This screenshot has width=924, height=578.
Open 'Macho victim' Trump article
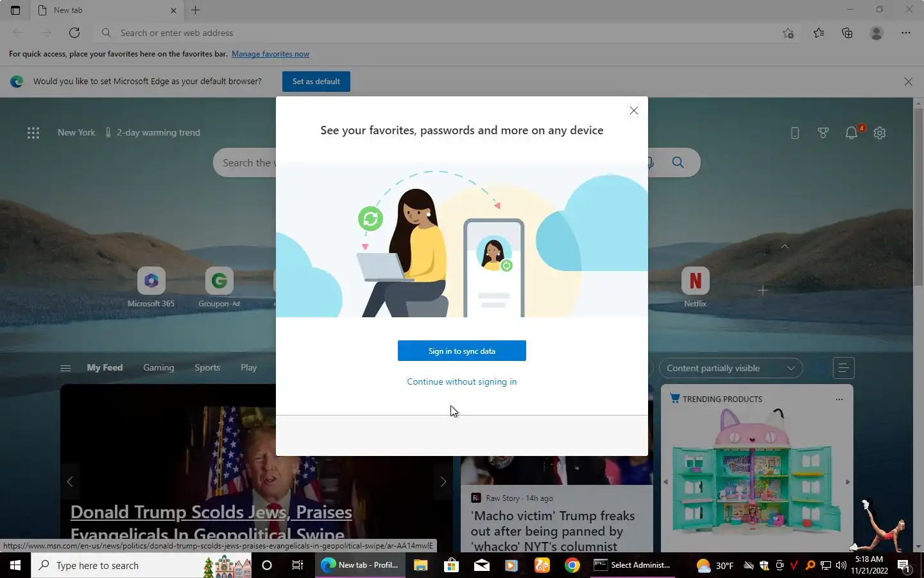(x=552, y=531)
